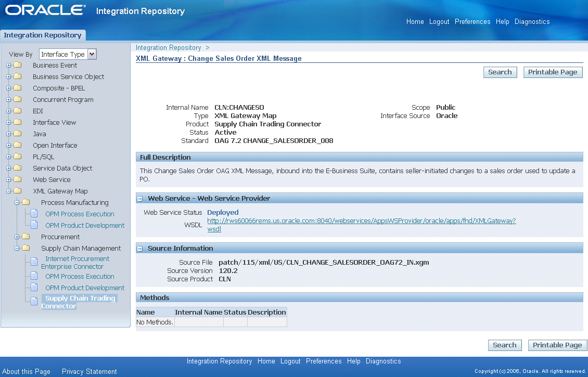Viewport: 588px width, 377px height.
Task: Click Home link in footer
Action: point(266,361)
